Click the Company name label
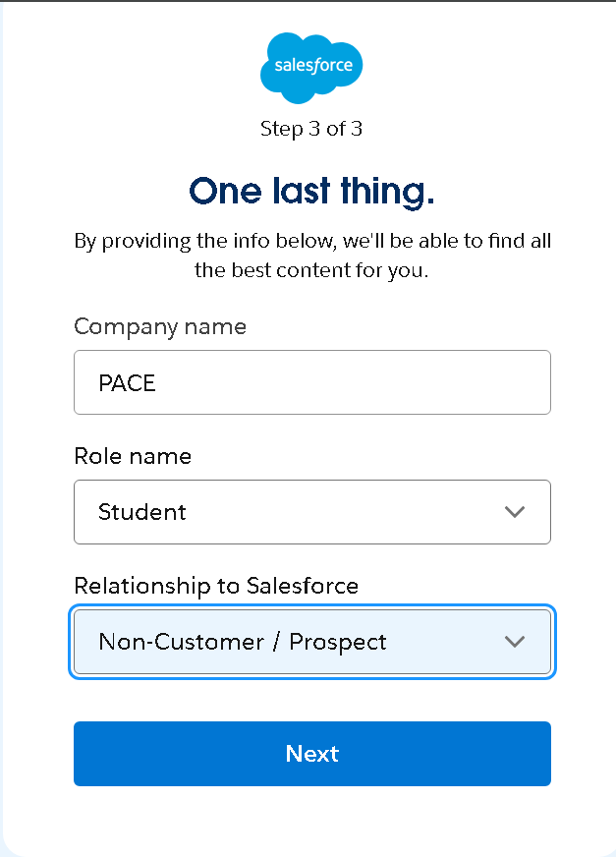Screen dimensions: 616x857 [x=160, y=326]
